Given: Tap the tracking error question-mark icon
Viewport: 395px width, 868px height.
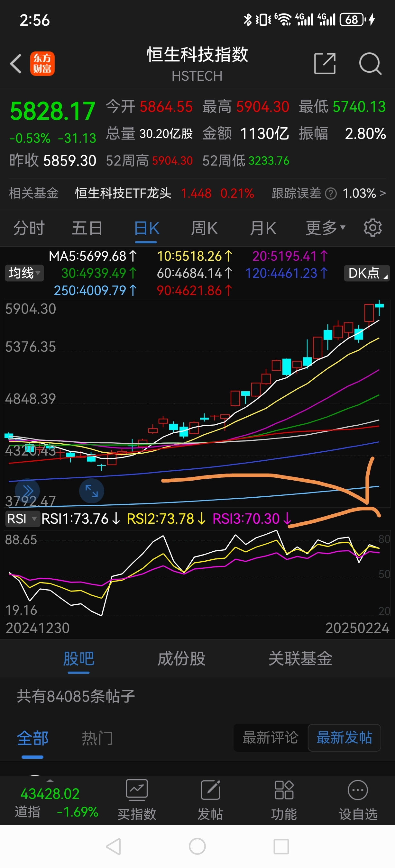Looking at the screenshot, I should point(331,194).
